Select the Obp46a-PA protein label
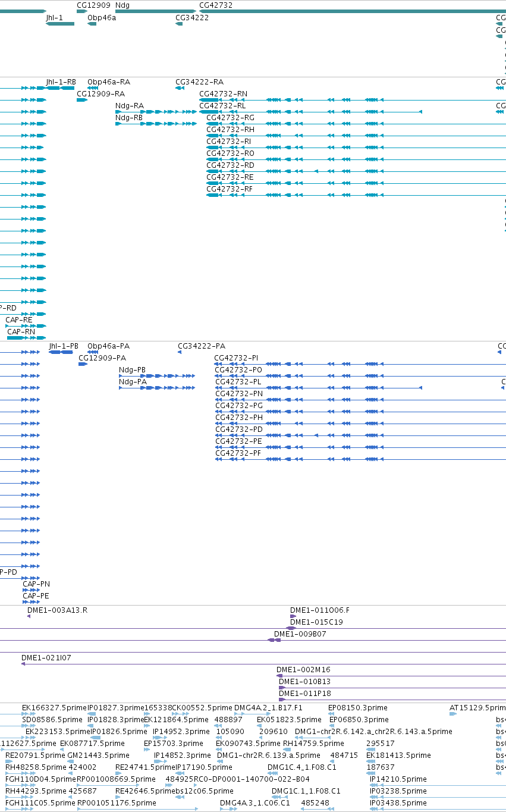 (x=109, y=346)
